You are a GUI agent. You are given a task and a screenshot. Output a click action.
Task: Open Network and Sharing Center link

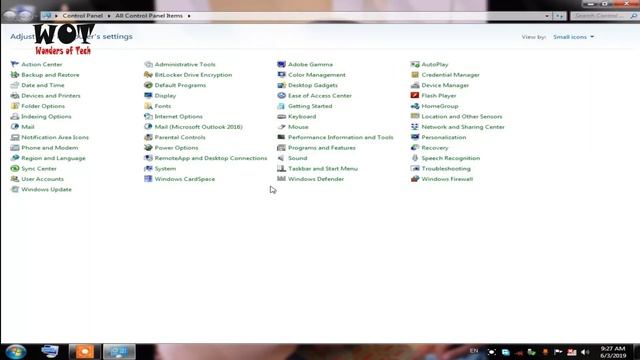click(463, 127)
